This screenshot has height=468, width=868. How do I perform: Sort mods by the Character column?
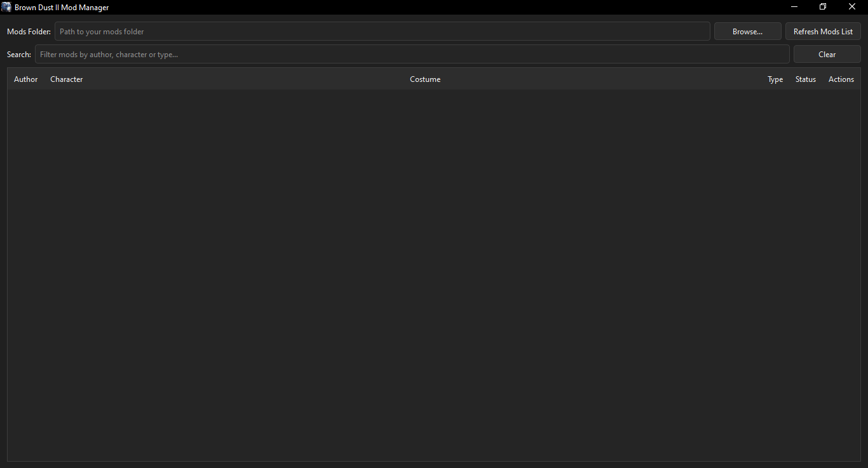(x=66, y=79)
